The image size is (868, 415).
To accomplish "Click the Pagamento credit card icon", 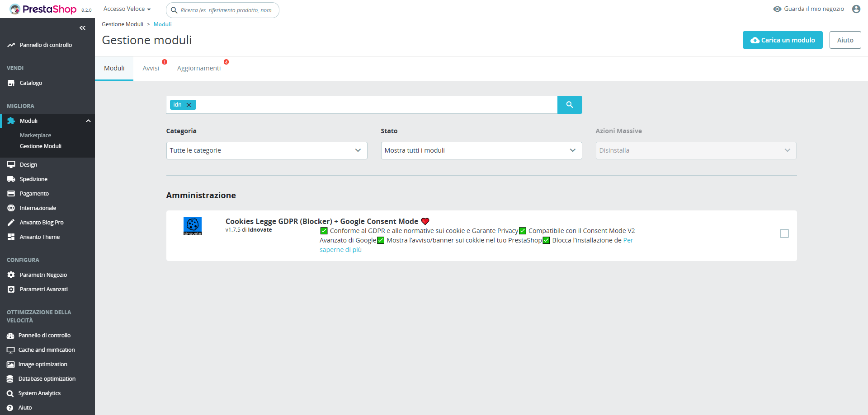I will (x=11, y=194).
